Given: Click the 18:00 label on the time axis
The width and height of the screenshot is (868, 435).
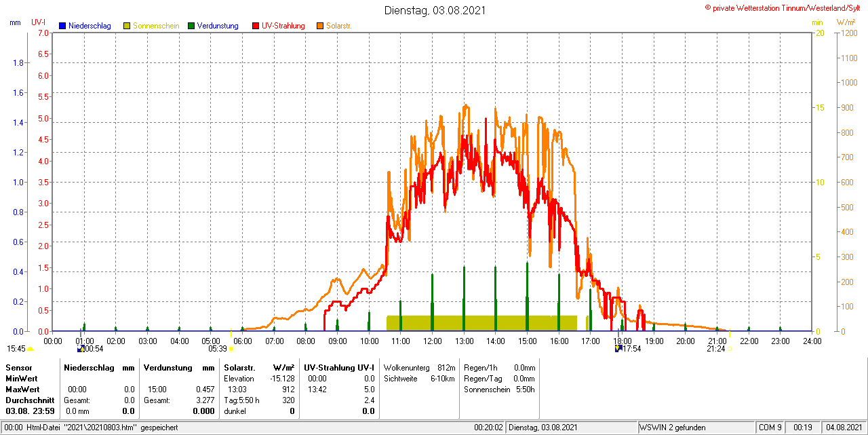Looking at the screenshot, I should point(622,341).
